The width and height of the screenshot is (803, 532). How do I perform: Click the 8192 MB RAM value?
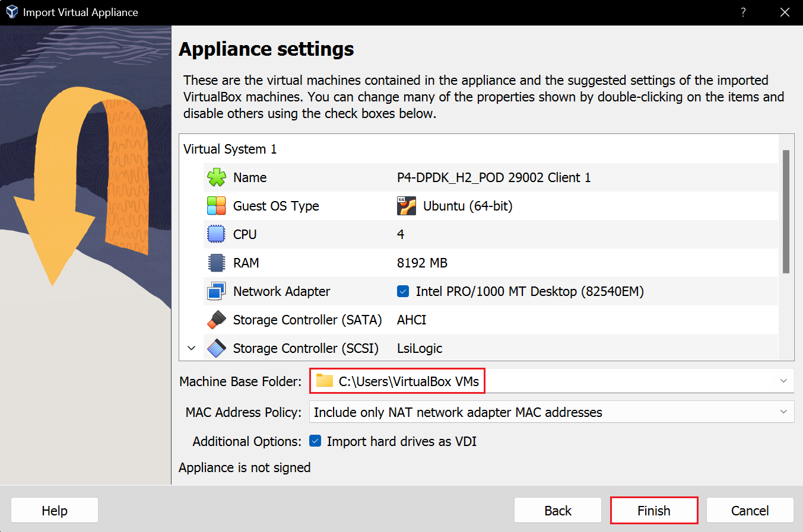422,263
